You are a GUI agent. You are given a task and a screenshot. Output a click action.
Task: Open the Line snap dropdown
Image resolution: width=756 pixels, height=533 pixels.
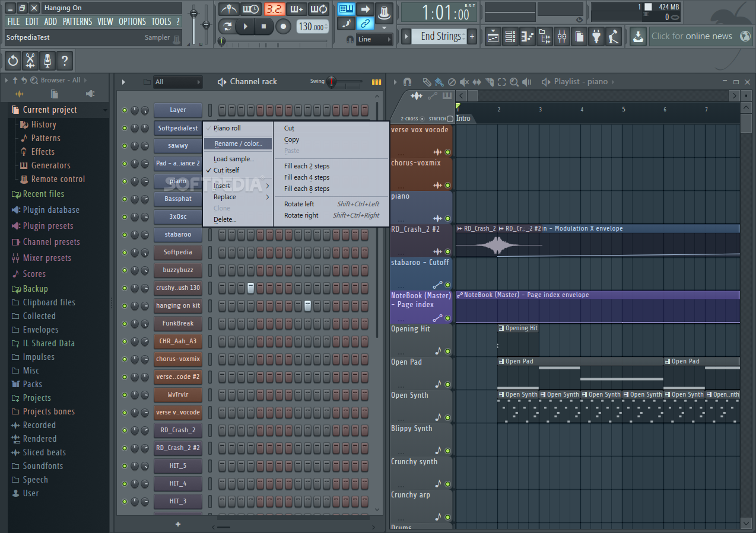(374, 39)
